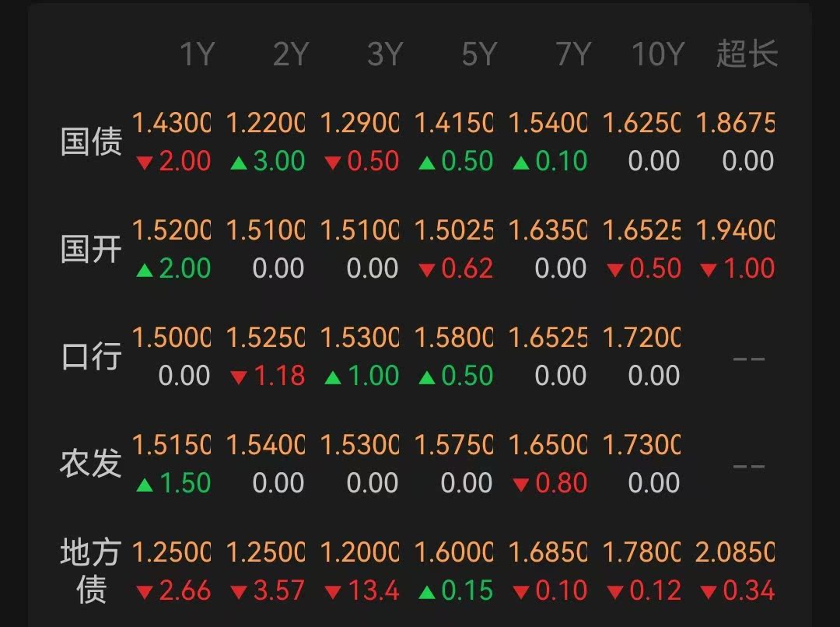This screenshot has width=840, height=627.
Task: Click the green up arrow beside 3.00
Action: pos(239,163)
